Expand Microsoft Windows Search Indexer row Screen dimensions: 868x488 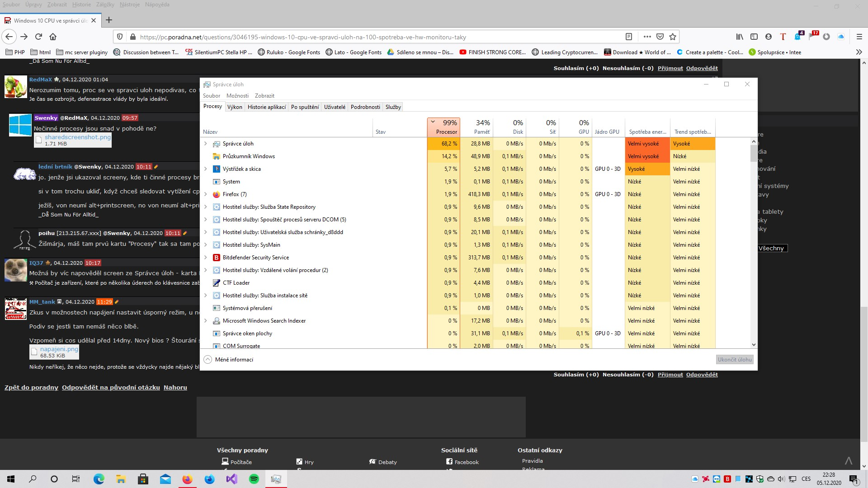tap(206, 321)
